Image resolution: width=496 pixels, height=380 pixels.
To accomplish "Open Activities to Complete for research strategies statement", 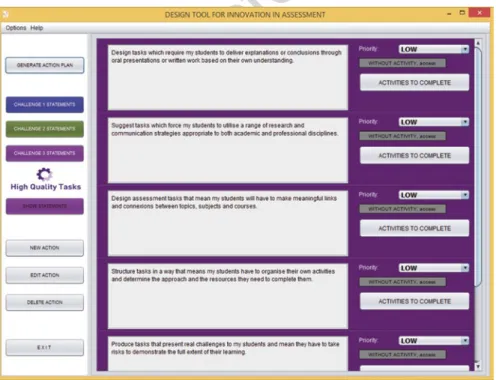I will [414, 155].
